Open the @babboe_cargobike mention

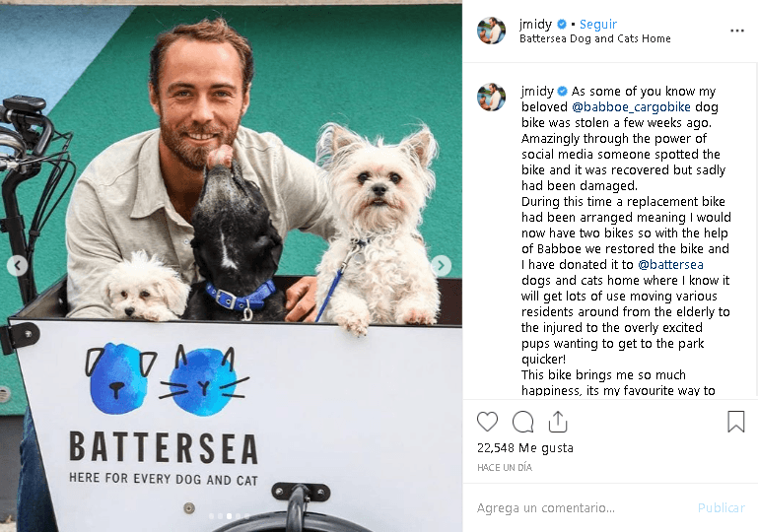(x=631, y=106)
